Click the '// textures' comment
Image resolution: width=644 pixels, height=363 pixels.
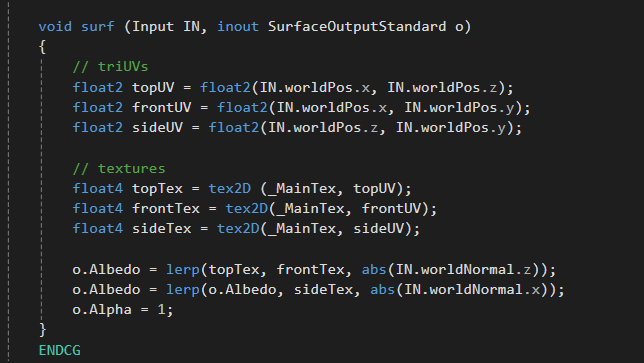coord(119,168)
